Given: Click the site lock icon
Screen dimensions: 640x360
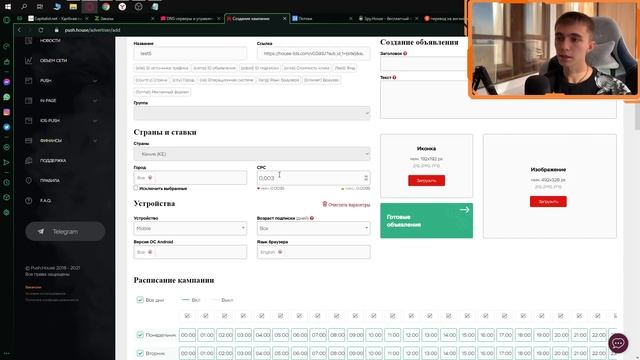Looking at the screenshot, I should (x=56, y=30).
